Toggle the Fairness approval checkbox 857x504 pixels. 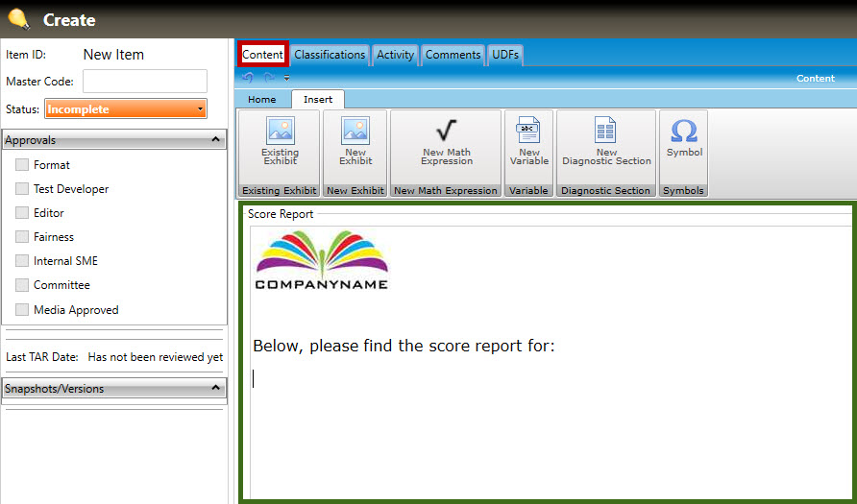22,237
